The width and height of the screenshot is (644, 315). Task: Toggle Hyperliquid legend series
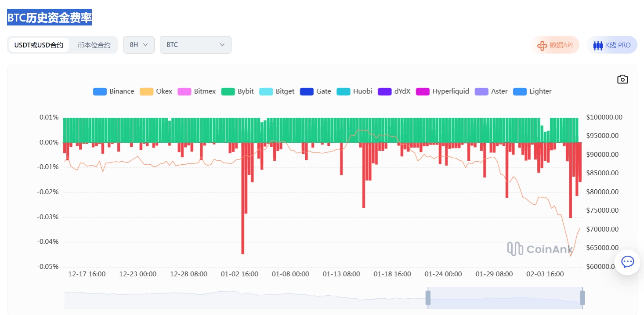(442, 91)
